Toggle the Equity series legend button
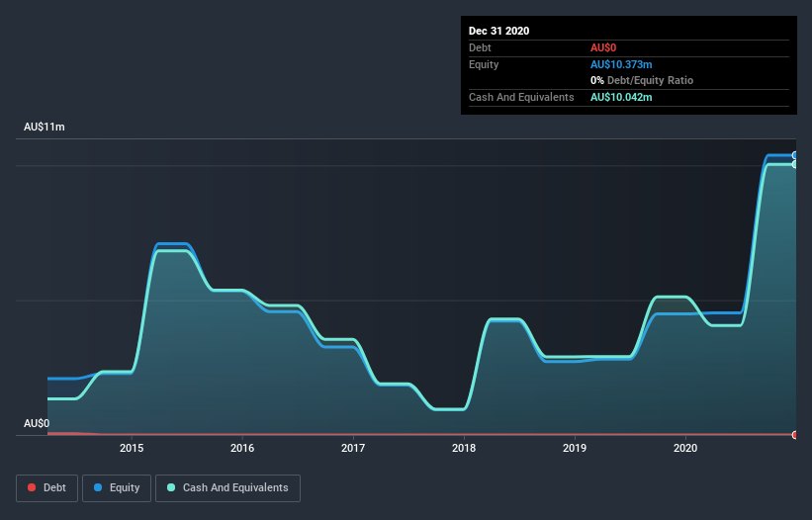The image size is (812, 520). [117, 488]
